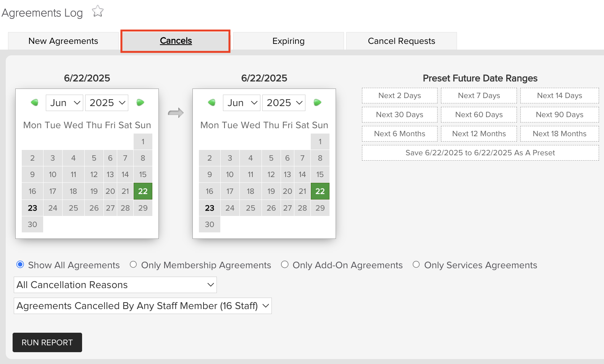Apply the Next 12 Months preset

[479, 134]
